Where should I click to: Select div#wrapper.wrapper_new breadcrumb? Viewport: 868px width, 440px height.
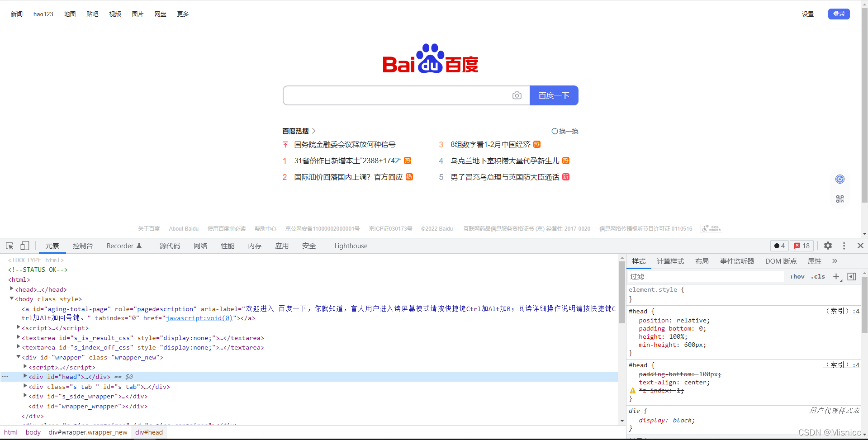88,432
